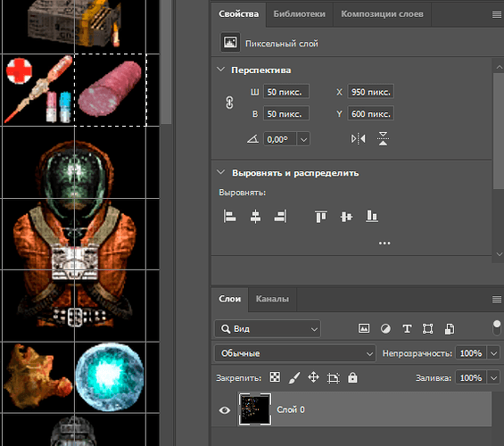
Task: Click the height В input field
Action: click(x=286, y=113)
